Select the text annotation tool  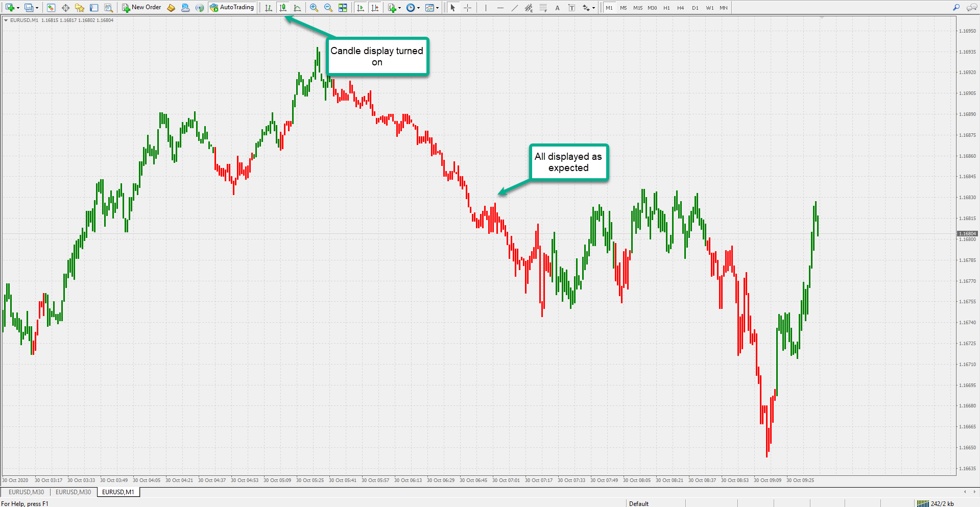pos(557,7)
